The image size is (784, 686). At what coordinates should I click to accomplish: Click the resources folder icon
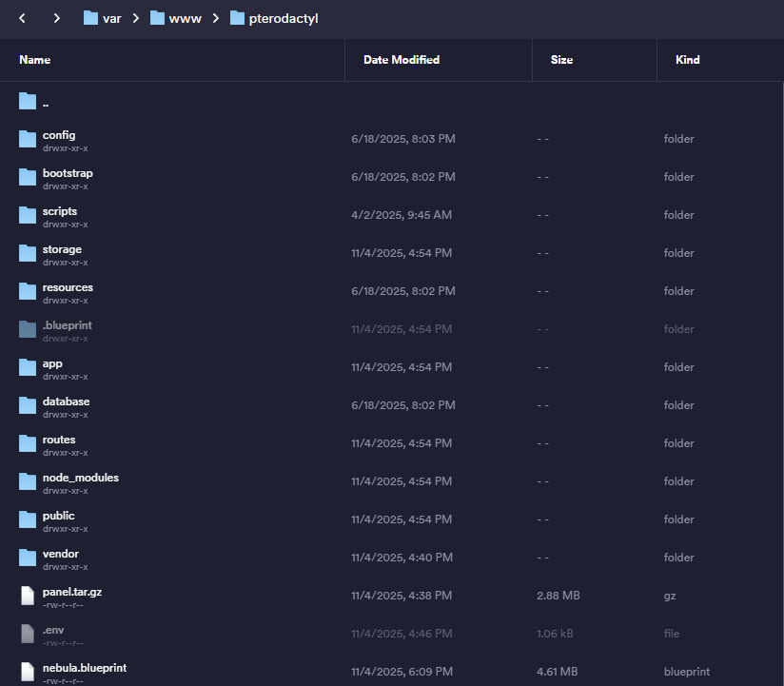click(x=28, y=291)
